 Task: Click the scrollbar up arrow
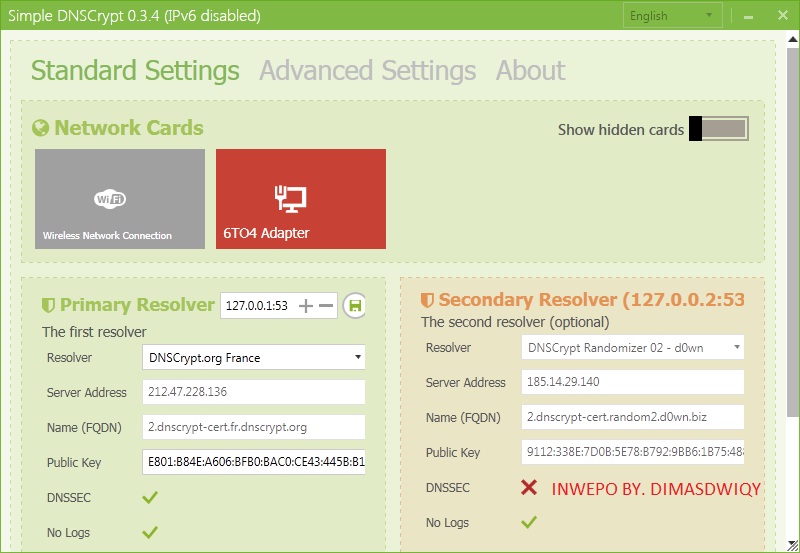[x=793, y=39]
